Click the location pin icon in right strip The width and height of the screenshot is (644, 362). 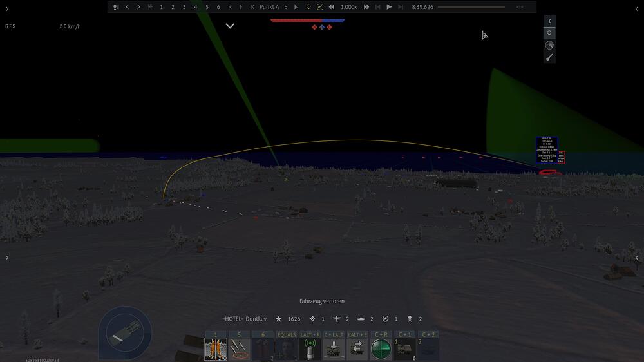(x=549, y=33)
